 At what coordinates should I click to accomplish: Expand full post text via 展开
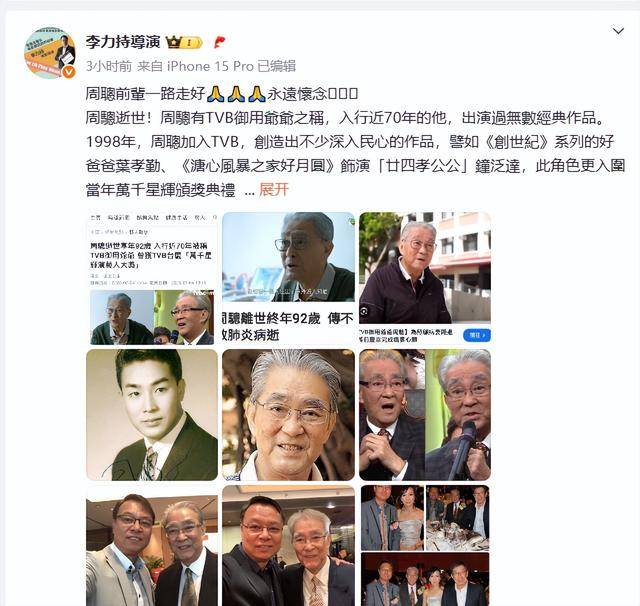(274, 190)
